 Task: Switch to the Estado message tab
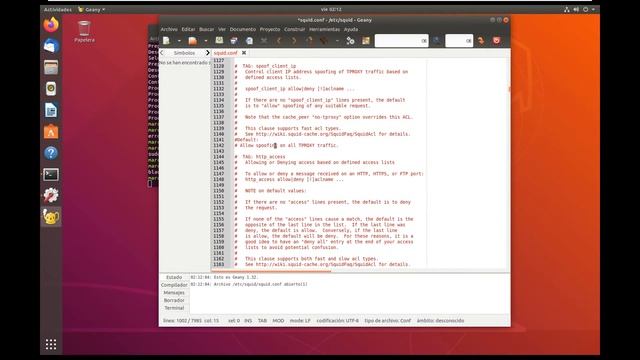pyautogui.click(x=174, y=277)
